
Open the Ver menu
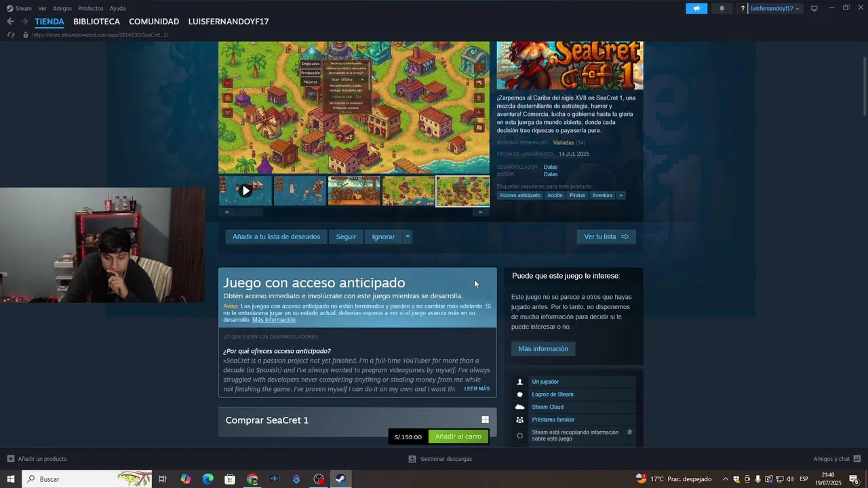coord(42,8)
